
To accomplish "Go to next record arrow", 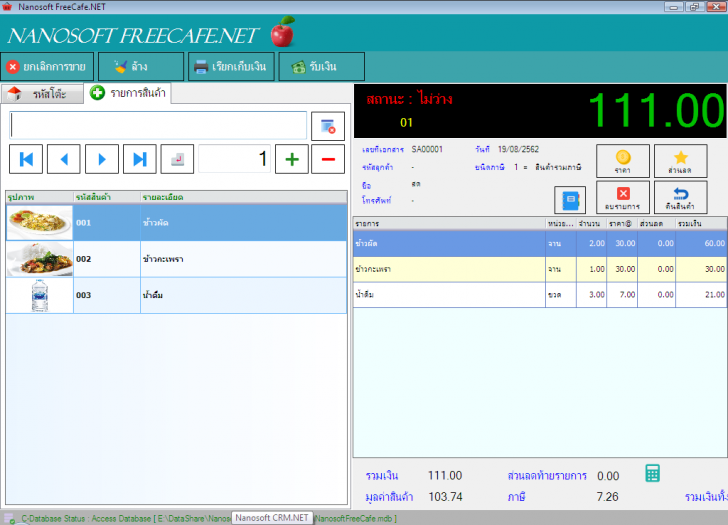I will pos(102,159).
